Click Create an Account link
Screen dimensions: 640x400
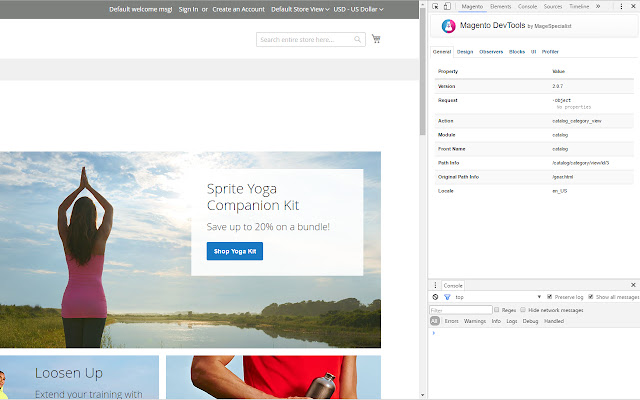click(x=238, y=9)
